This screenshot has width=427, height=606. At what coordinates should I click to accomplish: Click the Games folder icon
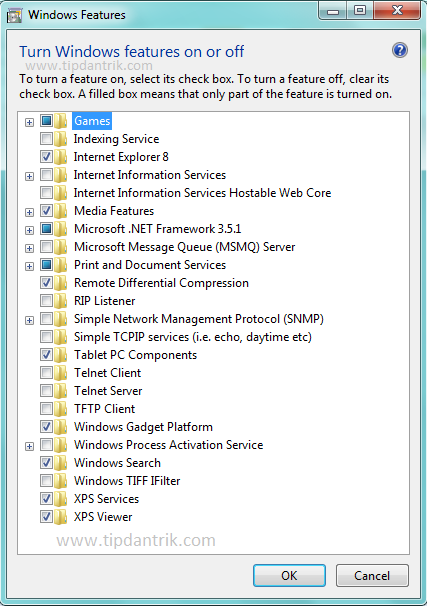click(60, 121)
